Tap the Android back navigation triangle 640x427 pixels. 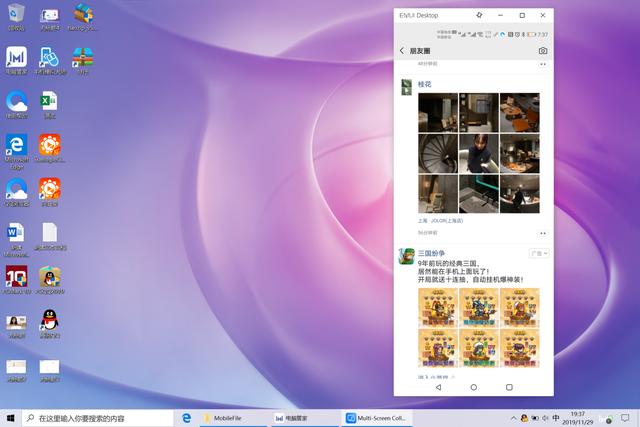coord(438,387)
